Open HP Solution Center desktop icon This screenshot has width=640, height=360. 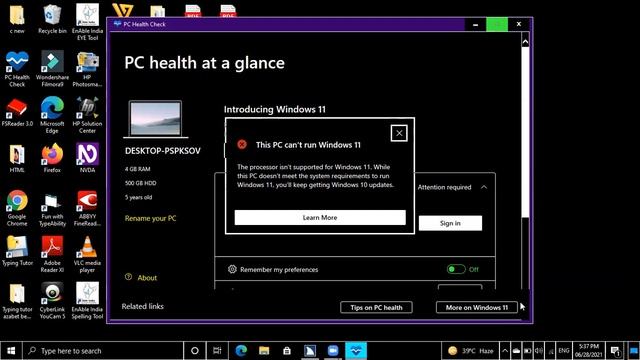click(x=87, y=115)
